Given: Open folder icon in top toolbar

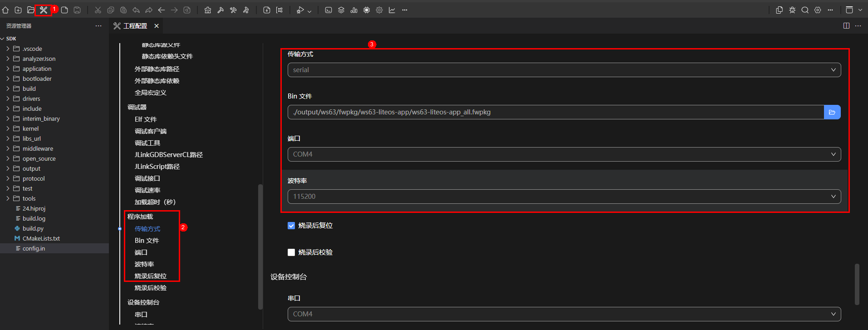Looking at the screenshot, I should (x=31, y=10).
